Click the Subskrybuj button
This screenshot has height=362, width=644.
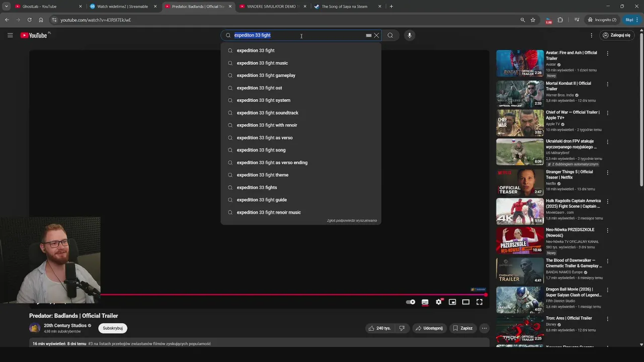[x=113, y=328]
